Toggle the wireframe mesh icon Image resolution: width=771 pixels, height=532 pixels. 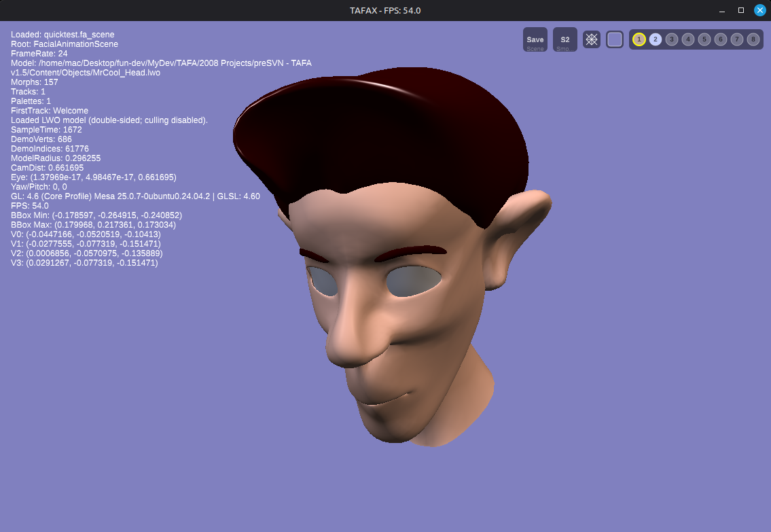(592, 39)
